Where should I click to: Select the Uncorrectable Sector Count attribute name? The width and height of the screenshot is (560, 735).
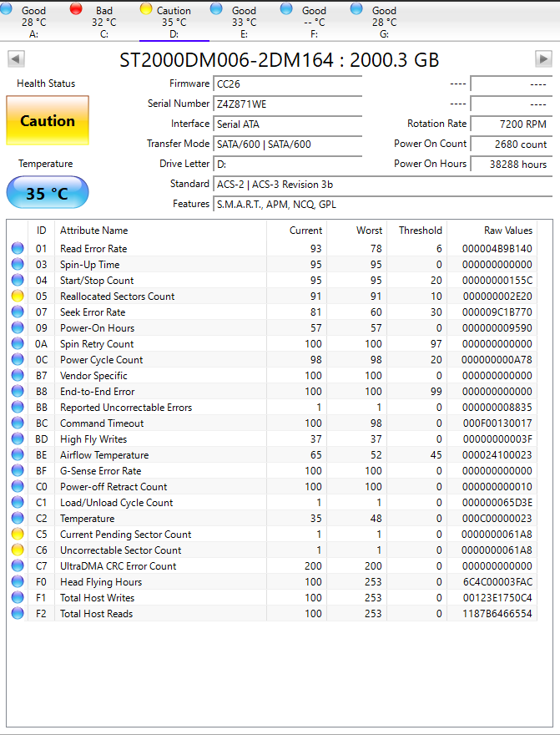click(120, 550)
